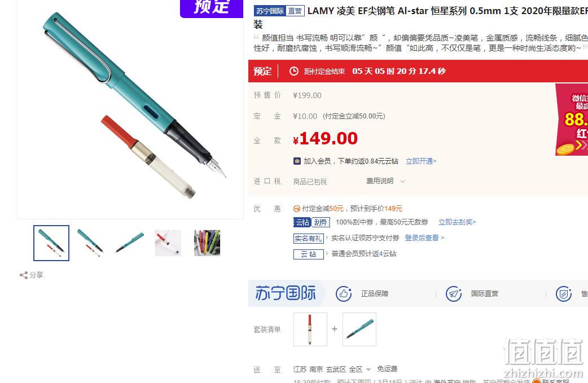Click the 苏宁国际 logo
Screen dimensions: 588x383
(x=286, y=293)
